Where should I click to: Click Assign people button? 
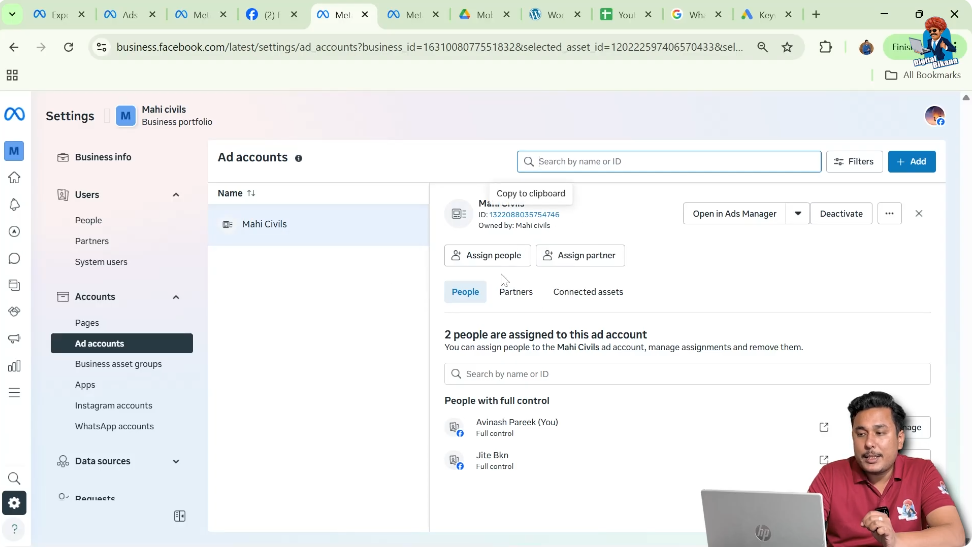tap(487, 255)
